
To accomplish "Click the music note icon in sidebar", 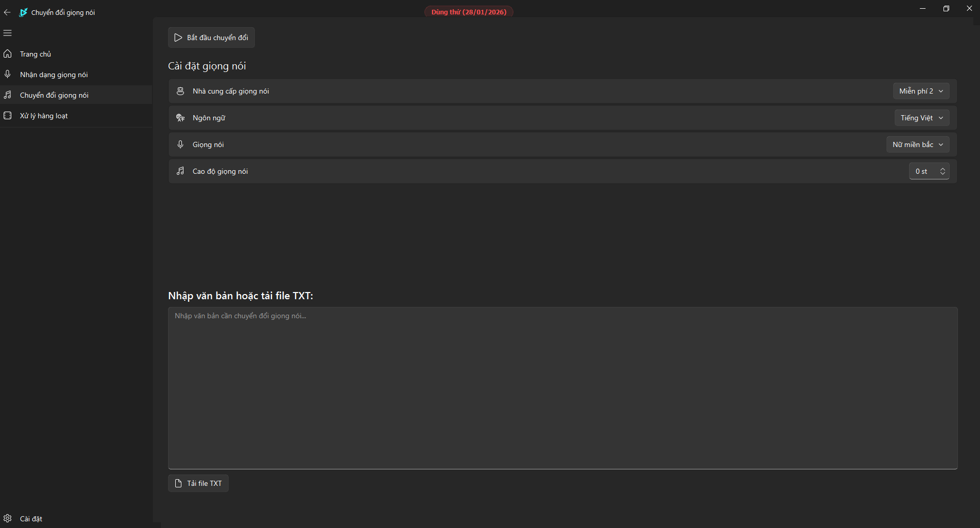I will click(8, 95).
